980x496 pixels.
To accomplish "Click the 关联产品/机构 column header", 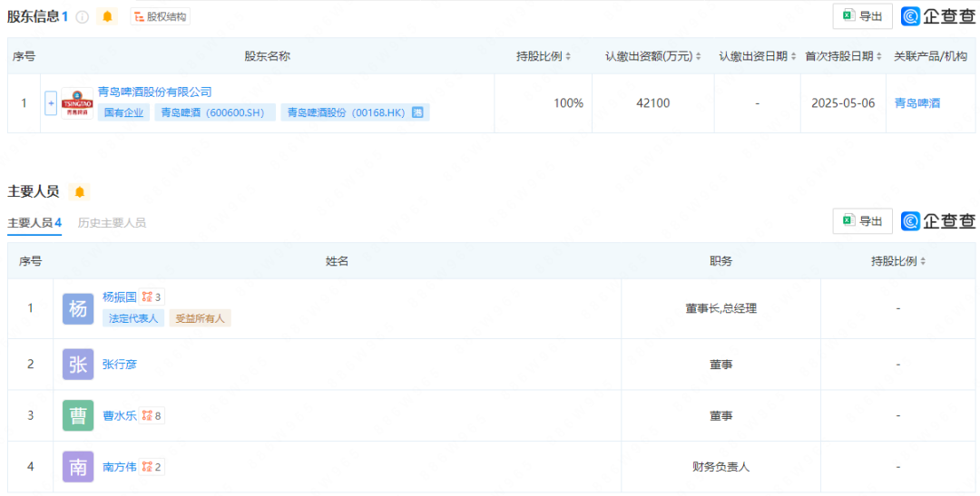I will click(x=931, y=56).
